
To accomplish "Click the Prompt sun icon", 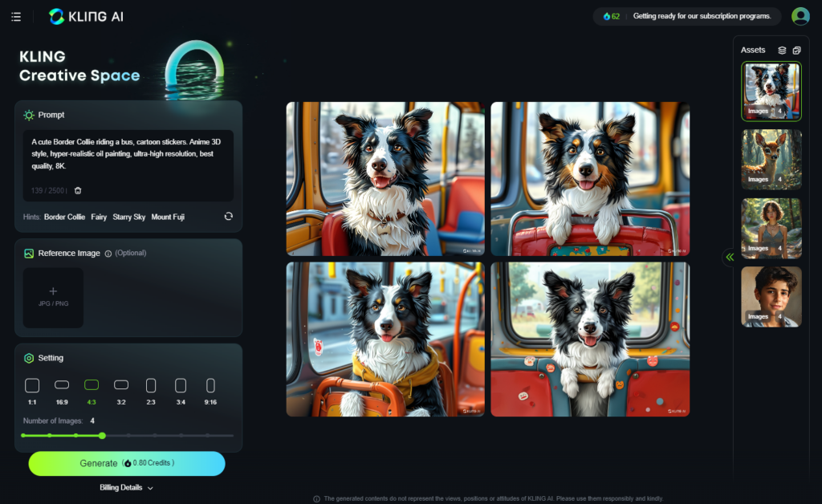I will click(29, 116).
